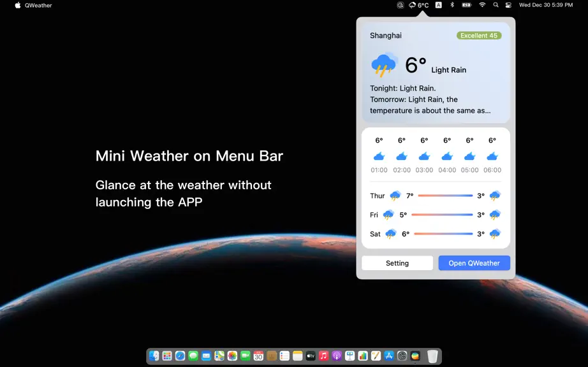This screenshot has height=367, width=588.
Task: Open Music from the Dock
Action: (323, 356)
